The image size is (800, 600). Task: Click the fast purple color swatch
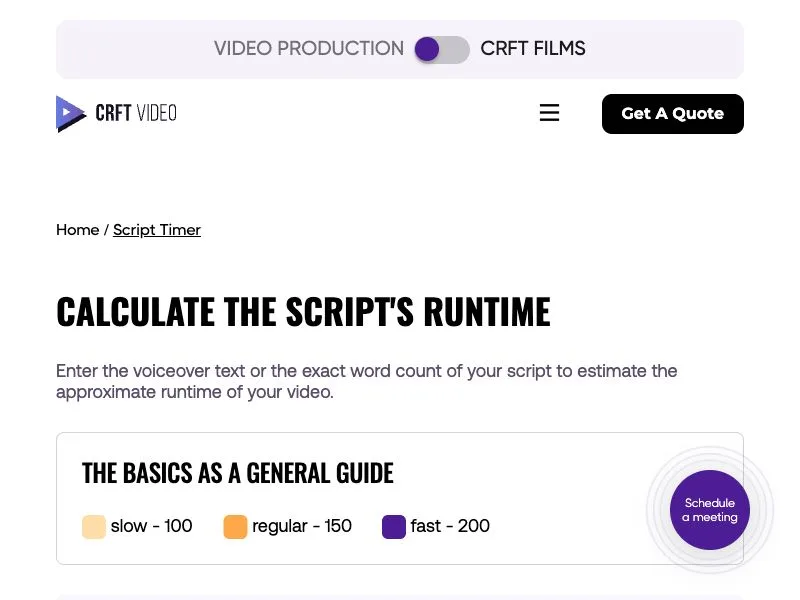click(394, 527)
